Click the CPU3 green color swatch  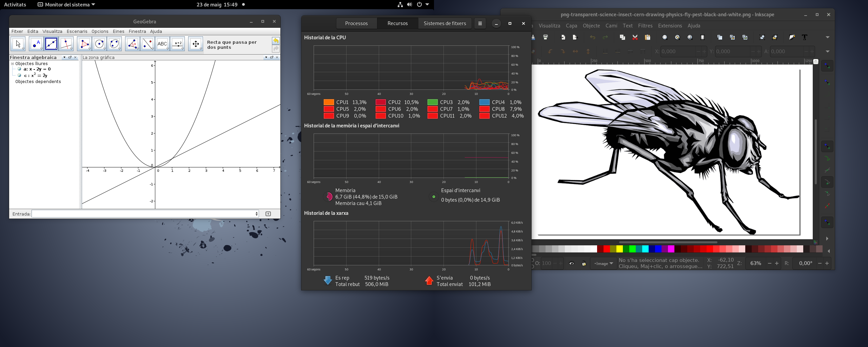433,102
